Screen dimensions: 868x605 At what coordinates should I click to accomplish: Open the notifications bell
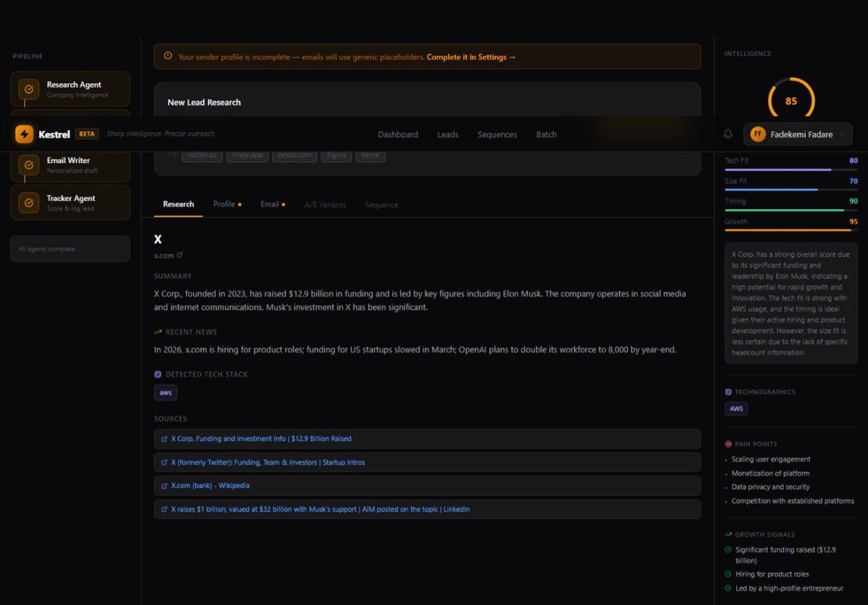[x=728, y=134]
